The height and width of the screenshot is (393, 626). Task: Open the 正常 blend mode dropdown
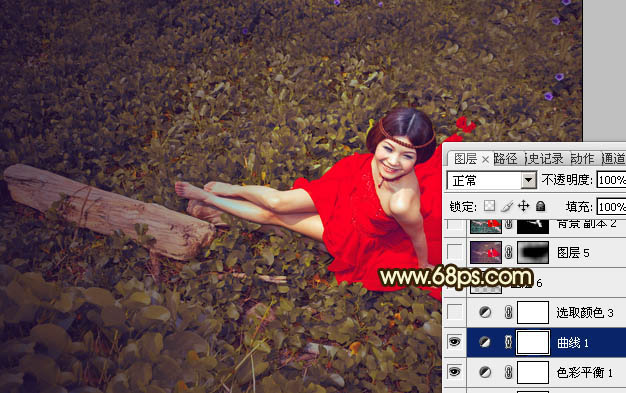491,181
